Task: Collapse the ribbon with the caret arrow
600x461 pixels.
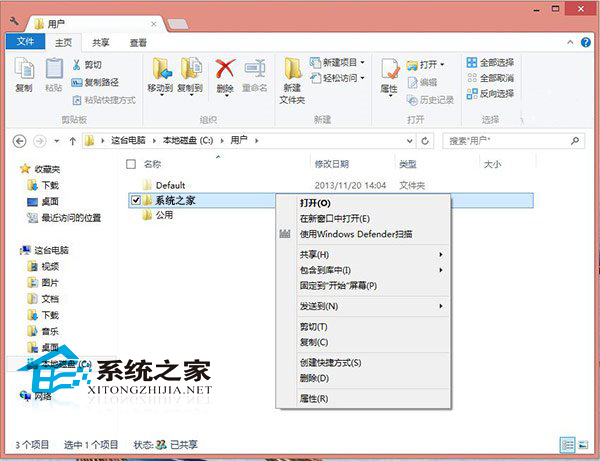Action: [x=570, y=42]
